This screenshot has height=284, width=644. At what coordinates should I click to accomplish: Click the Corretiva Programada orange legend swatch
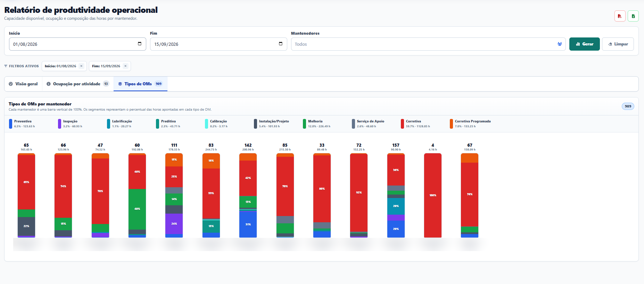pyautogui.click(x=452, y=124)
